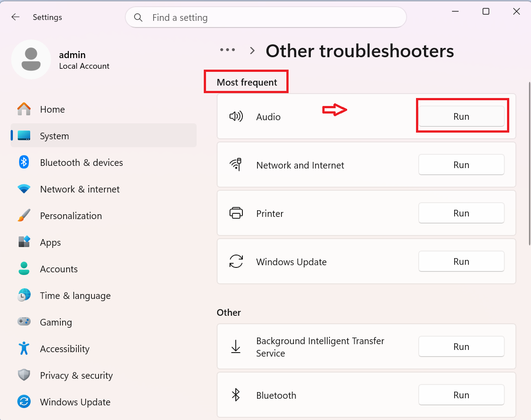This screenshot has width=531, height=420.
Task: Click the Bluetooth troubleshooter icon
Action: 236,395
